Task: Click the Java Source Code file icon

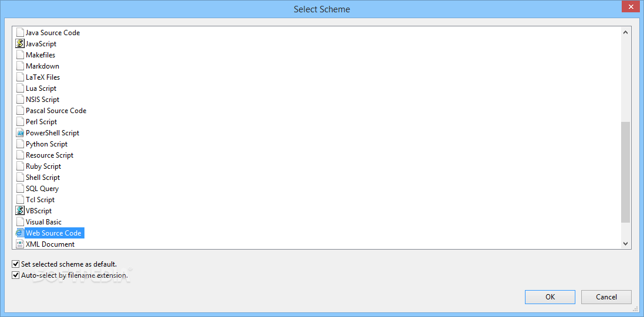Action: click(x=20, y=32)
